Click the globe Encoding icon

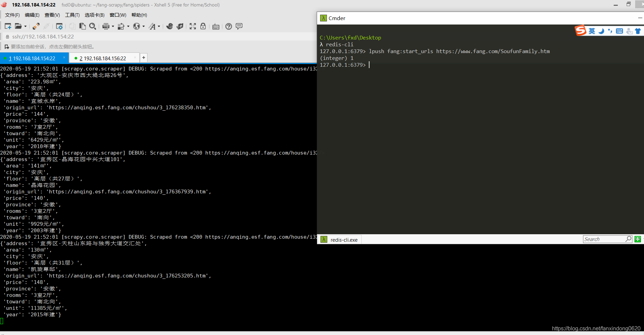pos(137,26)
